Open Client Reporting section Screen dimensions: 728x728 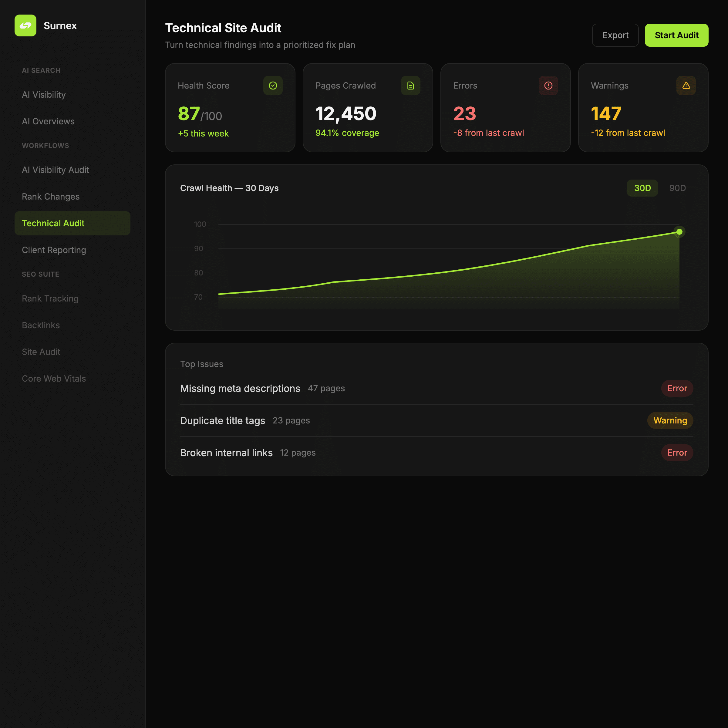(54, 250)
